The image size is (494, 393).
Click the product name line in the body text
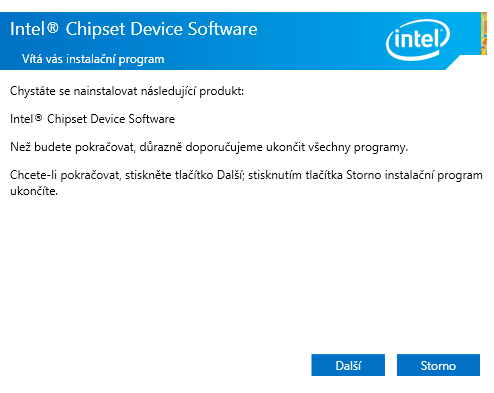click(x=92, y=119)
